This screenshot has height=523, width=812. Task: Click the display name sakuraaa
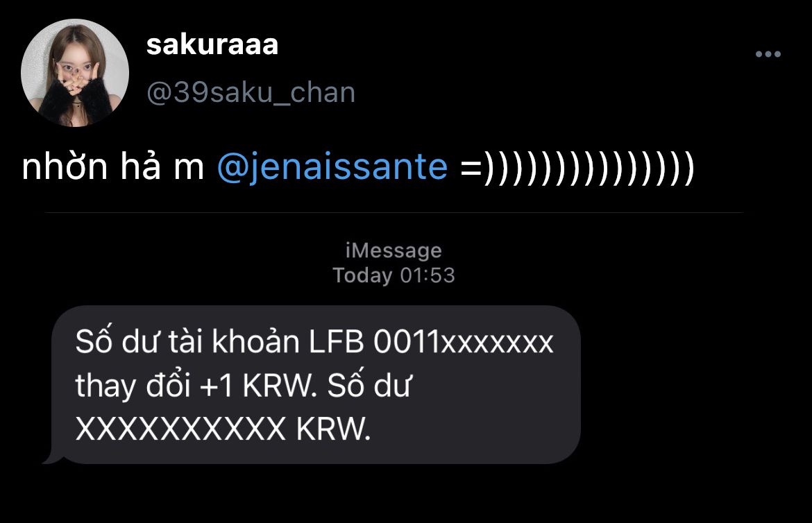point(212,44)
